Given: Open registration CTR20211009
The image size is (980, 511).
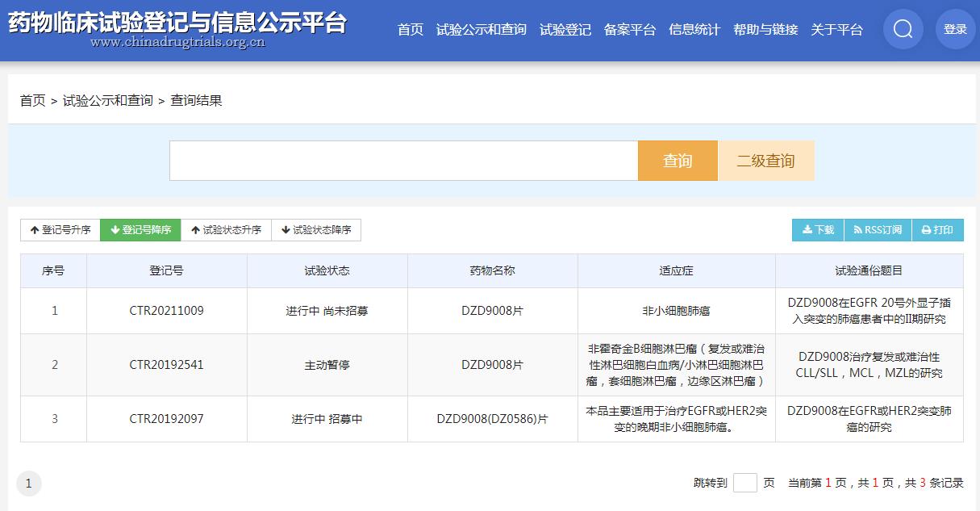Looking at the screenshot, I should pyautogui.click(x=167, y=311).
